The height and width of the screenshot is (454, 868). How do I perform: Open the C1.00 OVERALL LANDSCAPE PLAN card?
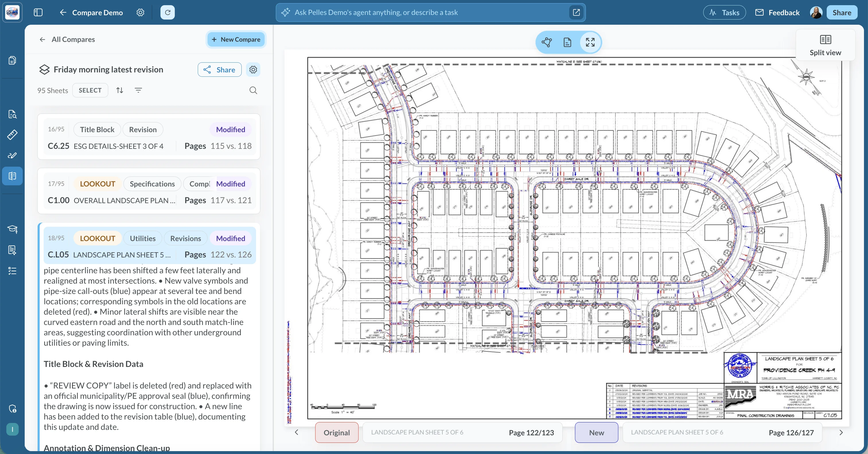149,191
